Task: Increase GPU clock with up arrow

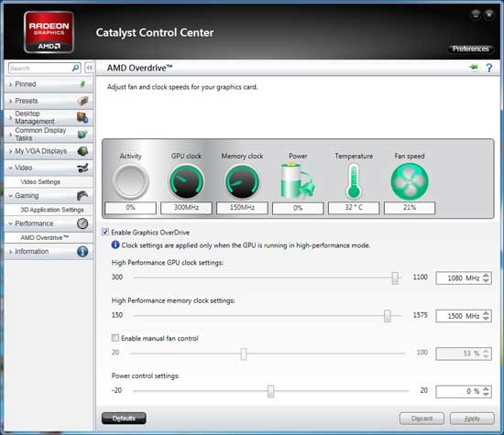Action: coord(486,275)
